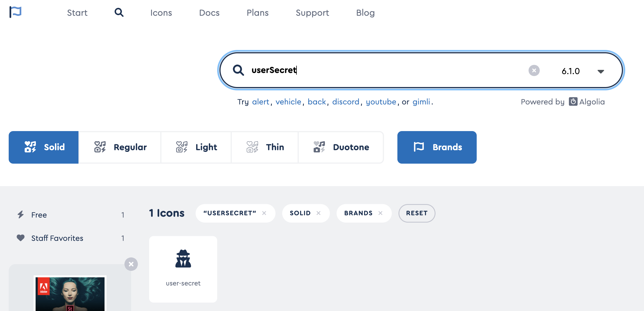The height and width of the screenshot is (311, 644).
Task: Click the Font Awesome flag logo
Action: (15, 12)
